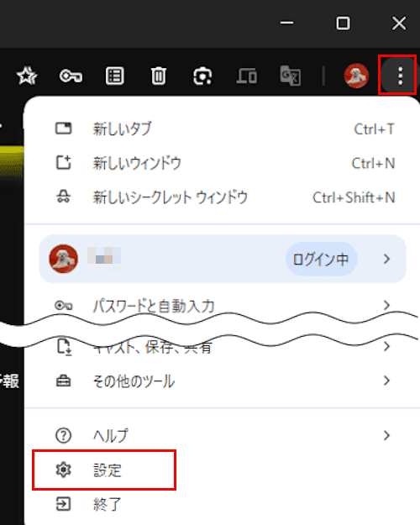This screenshot has height=525, width=420.
Task: Click the incognito icon in menu
Action: [x=63, y=197]
